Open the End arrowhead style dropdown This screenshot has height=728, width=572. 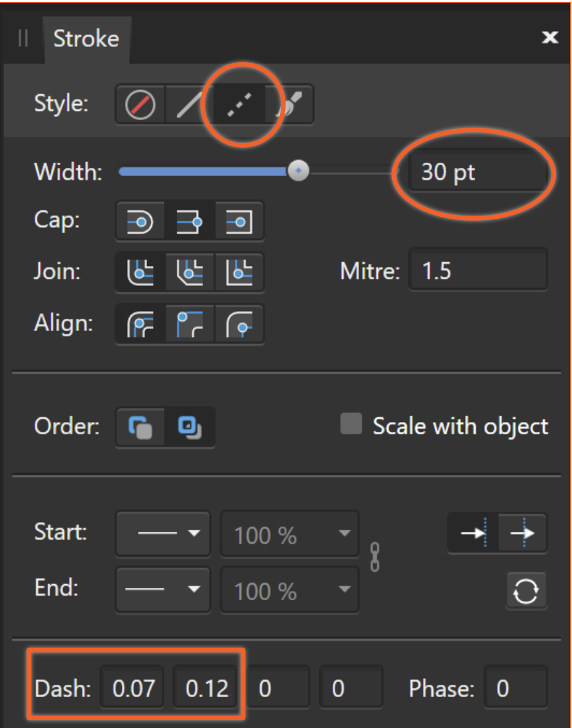[163, 590]
